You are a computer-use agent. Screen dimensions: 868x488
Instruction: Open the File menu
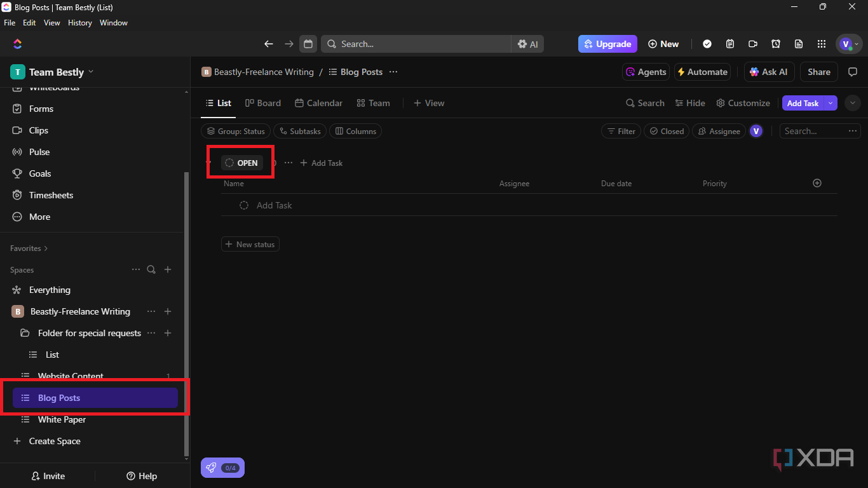tap(10, 23)
